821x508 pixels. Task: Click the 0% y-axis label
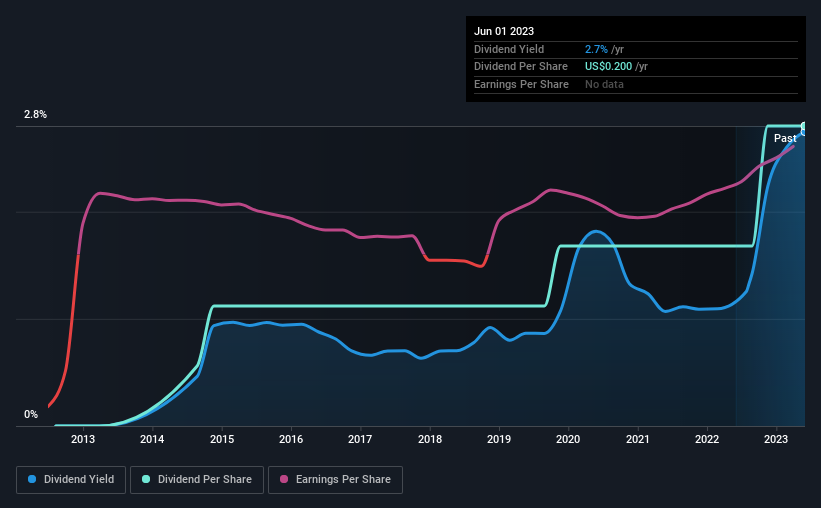coord(31,414)
